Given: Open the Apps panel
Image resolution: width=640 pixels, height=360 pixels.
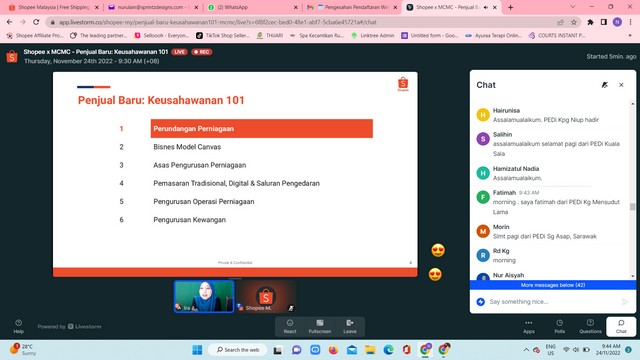Looking at the screenshot, I should point(529,327).
